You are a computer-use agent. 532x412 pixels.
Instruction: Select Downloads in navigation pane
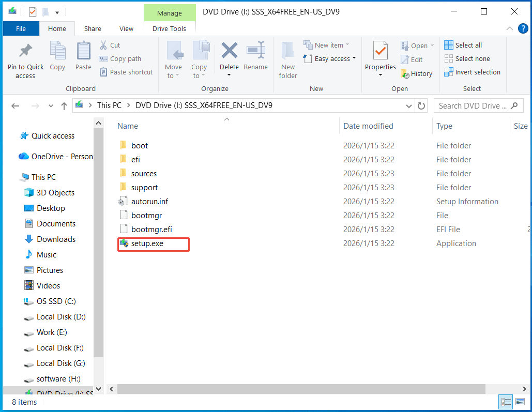50,239
